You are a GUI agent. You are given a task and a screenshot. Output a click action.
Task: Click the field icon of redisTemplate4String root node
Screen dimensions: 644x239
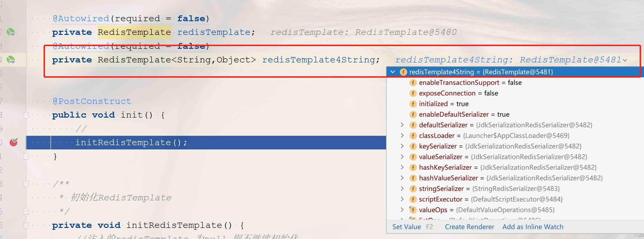(x=403, y=72)
